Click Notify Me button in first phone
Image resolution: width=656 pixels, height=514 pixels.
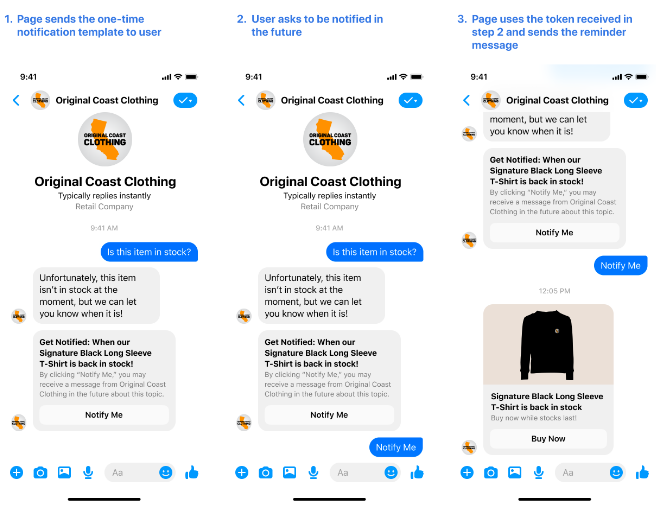click(x=104, y=415)
